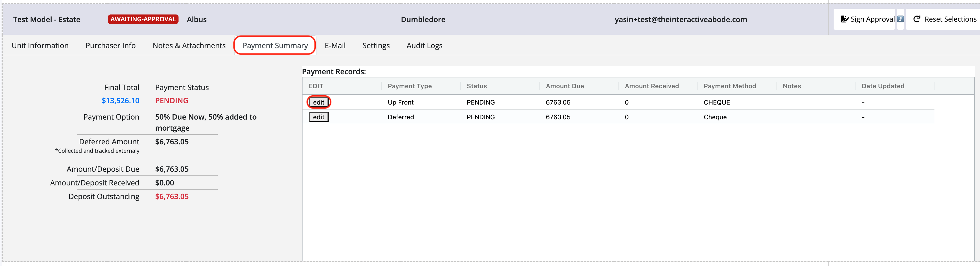Switch to Notes & Attachments tab
The width and height of the screenshot is (980, 266).
click(x=189, y=46)
